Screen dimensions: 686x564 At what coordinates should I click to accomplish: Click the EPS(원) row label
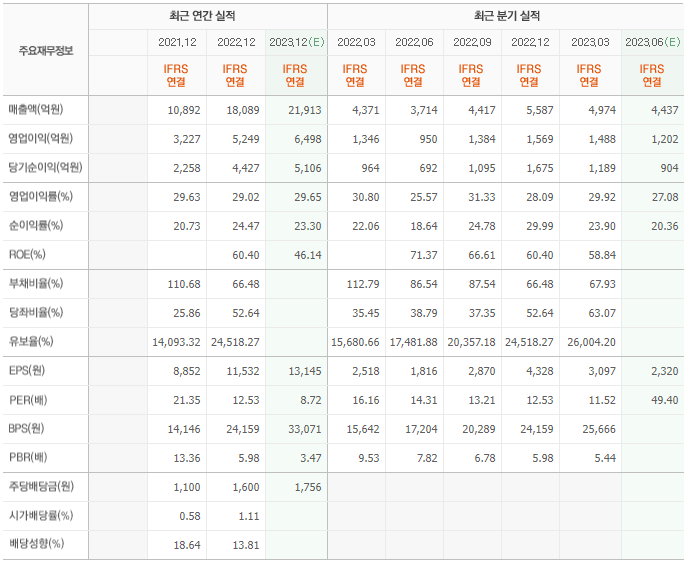pos(27,371)
